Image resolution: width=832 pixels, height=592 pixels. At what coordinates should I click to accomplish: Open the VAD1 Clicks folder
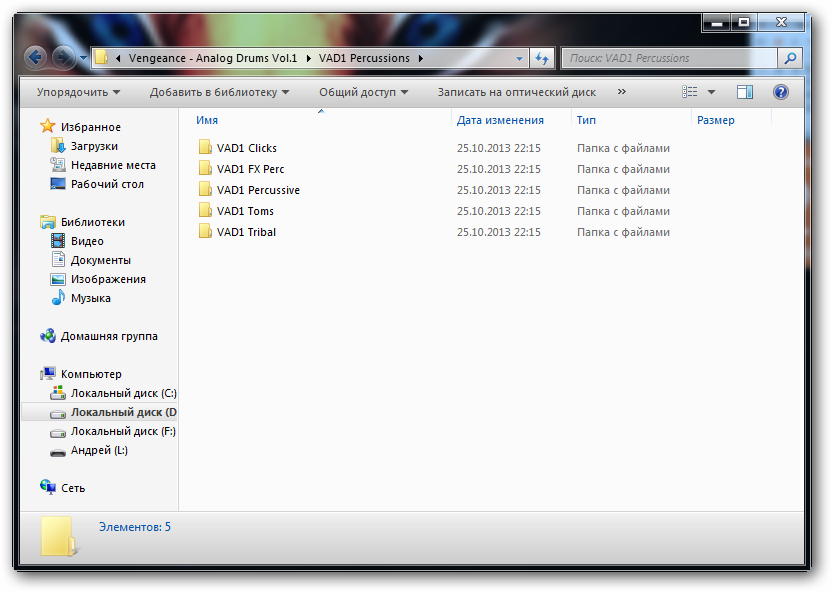(246, 148)
